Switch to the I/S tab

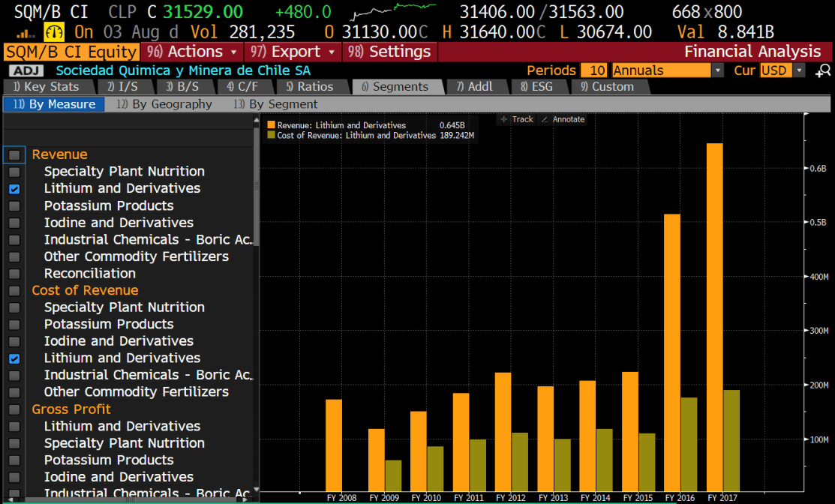122,87
